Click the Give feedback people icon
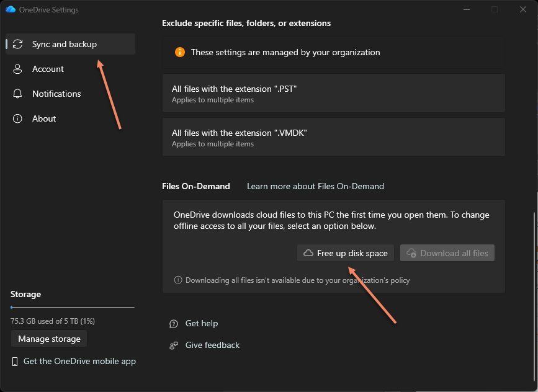The width and height of the screenshot is (538, 392). (x=174, y=345)
